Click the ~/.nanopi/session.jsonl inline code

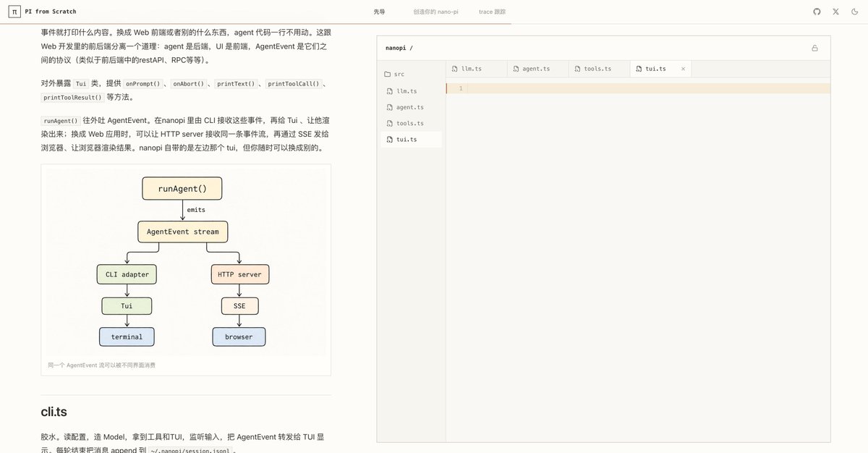click(190, 451)
